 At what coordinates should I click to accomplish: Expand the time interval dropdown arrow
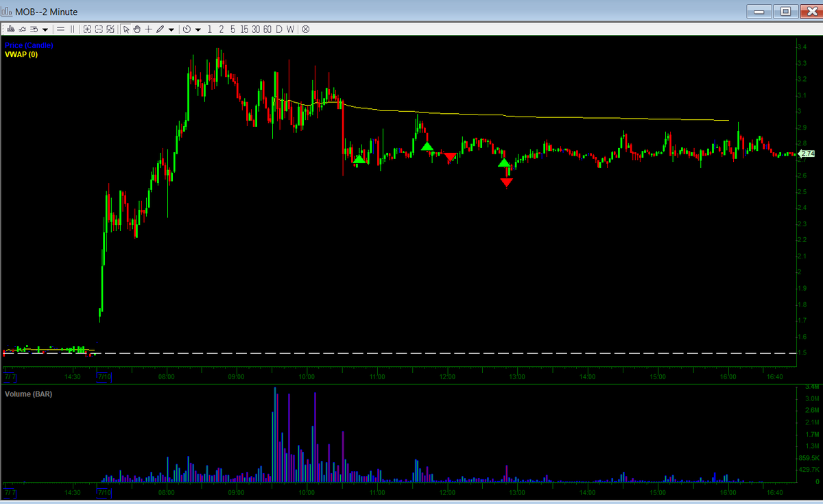pyautogui.click(x=198, y=29)
